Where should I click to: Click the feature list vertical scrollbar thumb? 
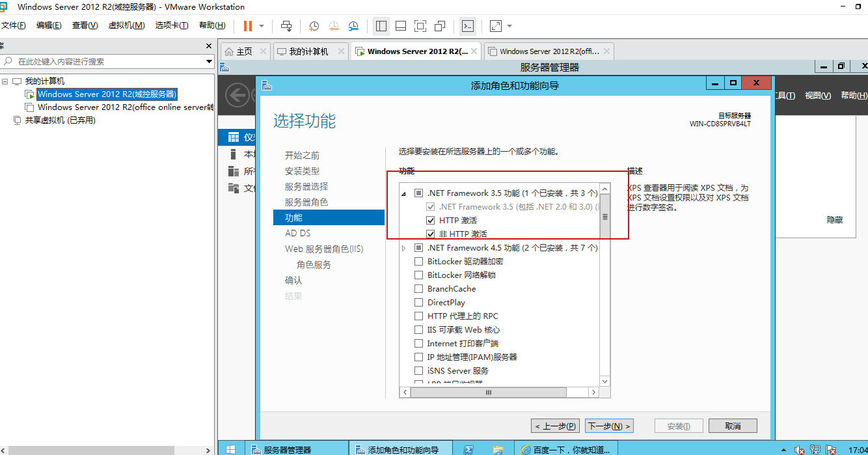point(604,217)
